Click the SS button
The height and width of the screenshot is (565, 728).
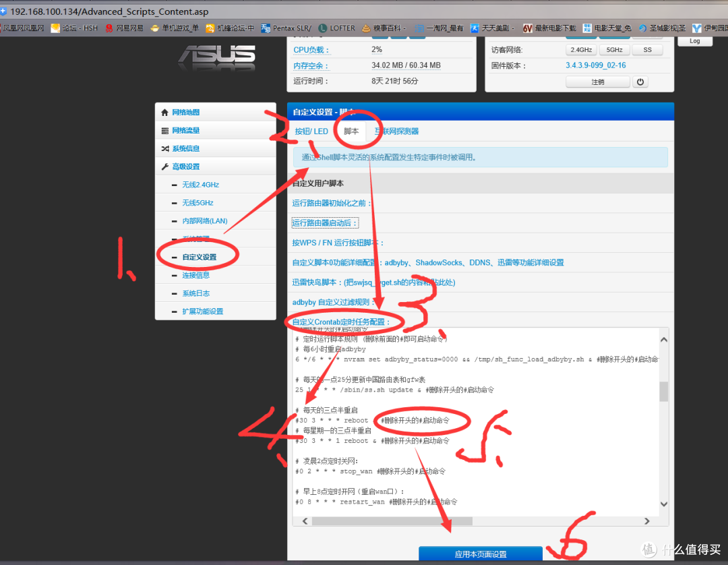pyautogui.click(x=647, y=50)
